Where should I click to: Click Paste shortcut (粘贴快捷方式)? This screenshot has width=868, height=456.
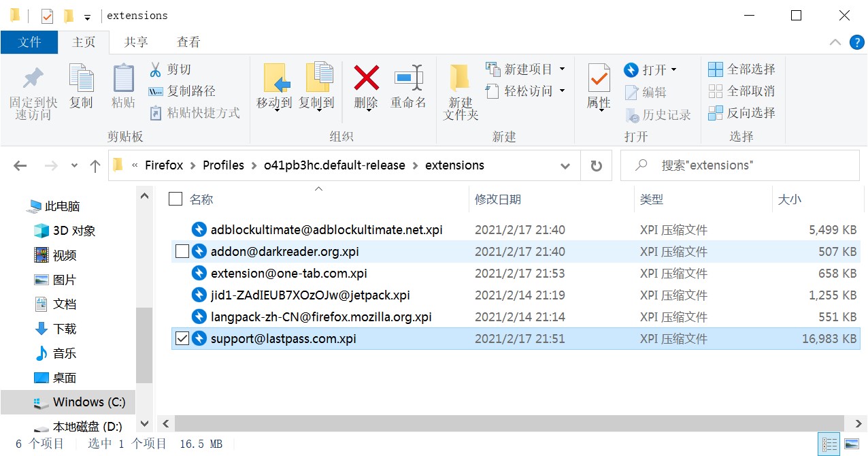tap(194, 113)
